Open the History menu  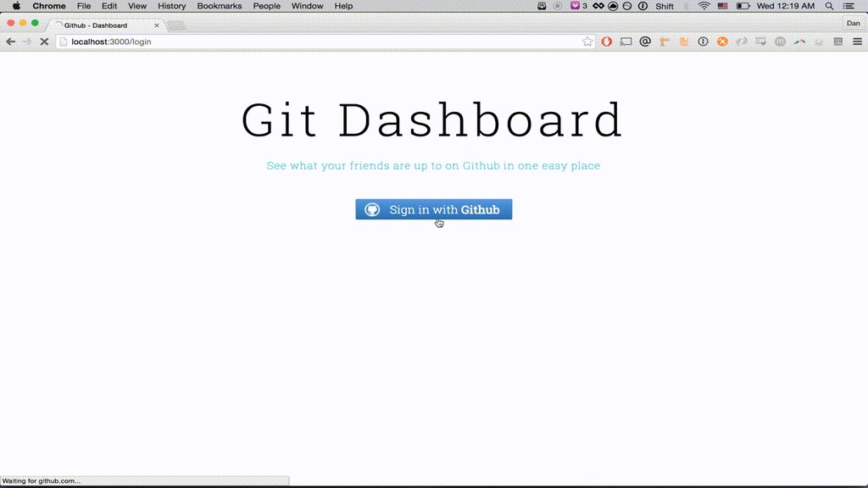pos(171,6)
